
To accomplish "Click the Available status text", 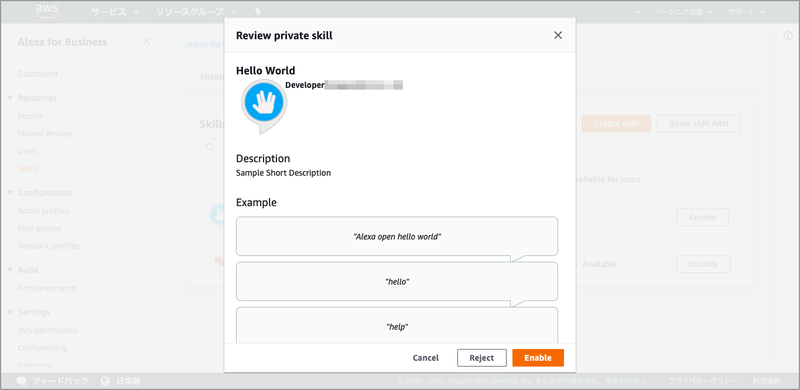I will click(x=599, y=264).
